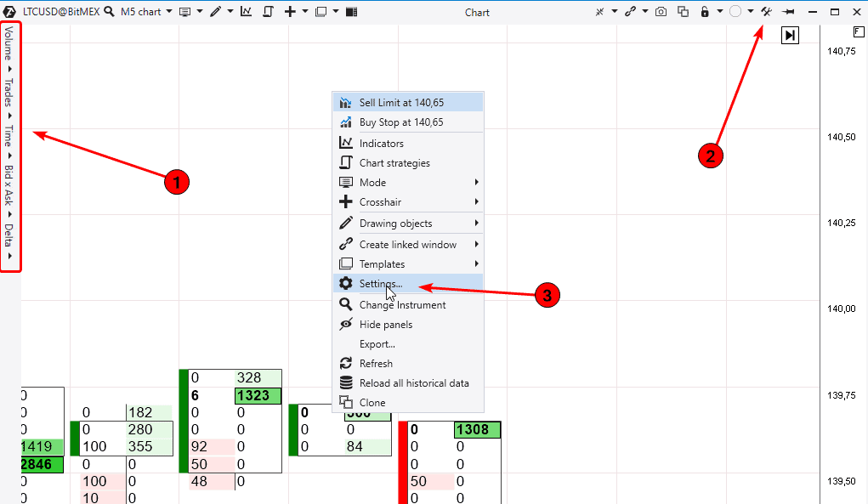Select Indicators in the context menu

click(x=408, y=144)
